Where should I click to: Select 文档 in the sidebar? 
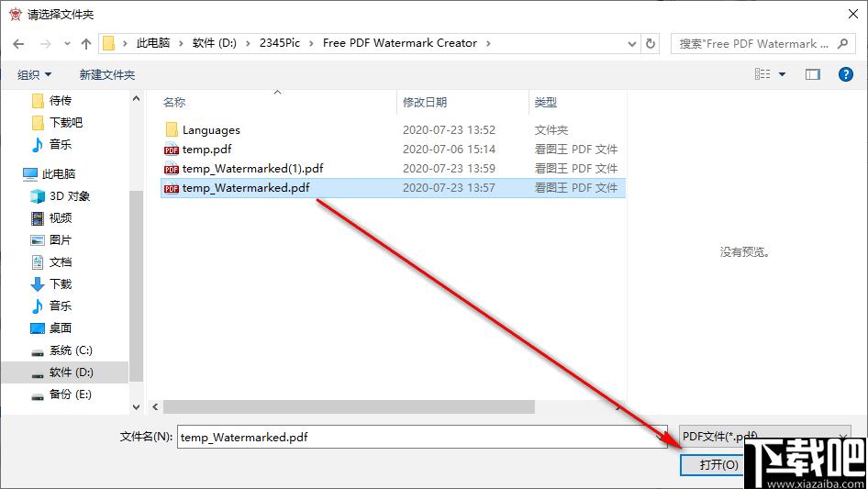[x=61, y=262]
